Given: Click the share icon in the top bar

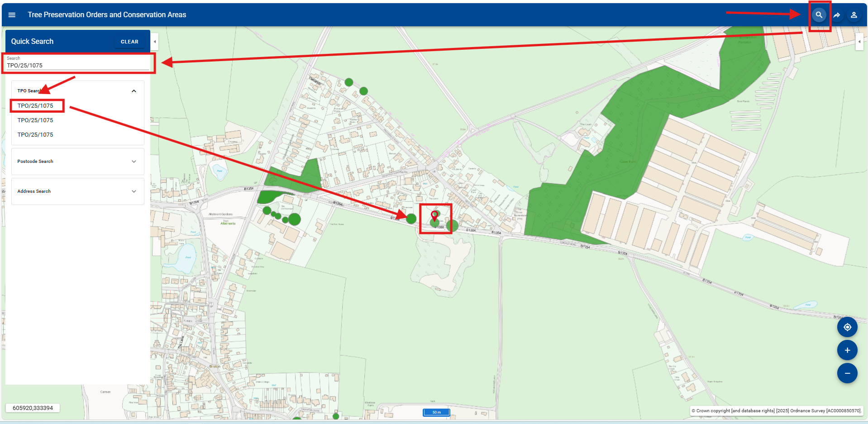Looking at the screenshot, I should click(x=836, y=14).
